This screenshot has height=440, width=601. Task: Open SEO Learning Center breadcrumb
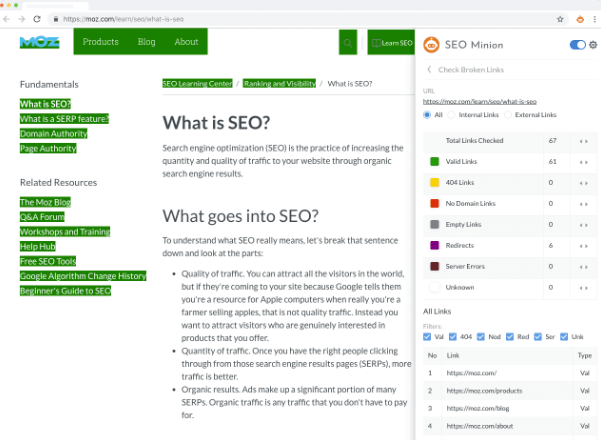click(197, 84)
